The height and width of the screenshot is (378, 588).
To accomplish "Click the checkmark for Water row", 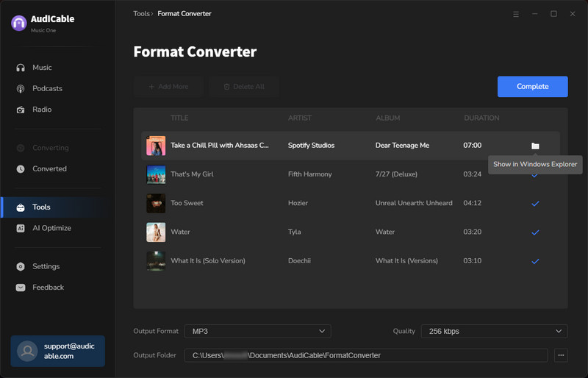I will 535,232.
